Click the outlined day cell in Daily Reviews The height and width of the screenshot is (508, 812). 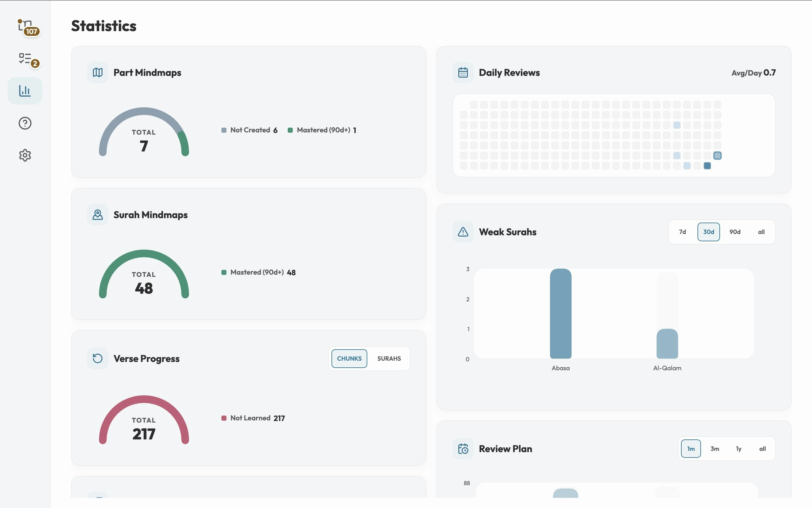(717, 156)
